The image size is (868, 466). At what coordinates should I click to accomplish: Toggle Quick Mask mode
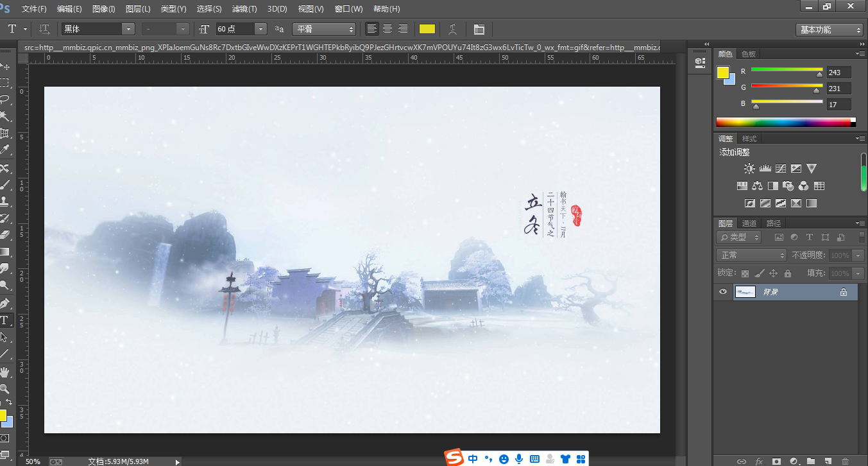(x=4, y=438)
